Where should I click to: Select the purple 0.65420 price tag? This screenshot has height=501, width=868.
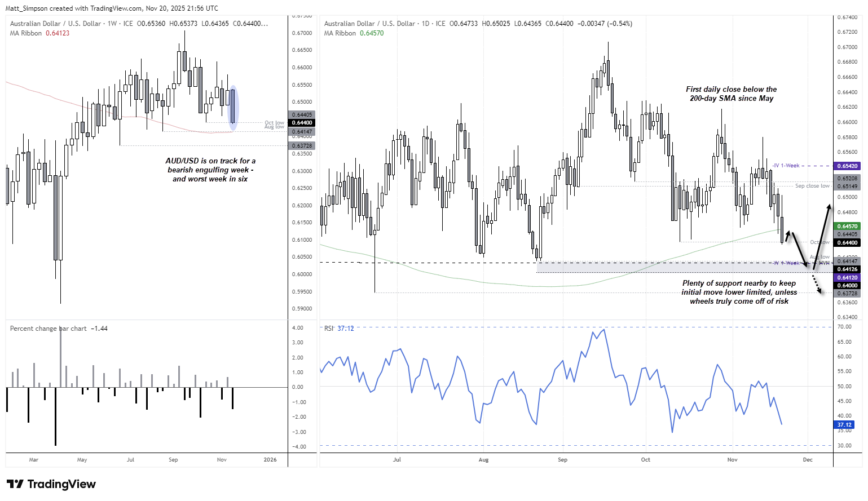(847, 166)
